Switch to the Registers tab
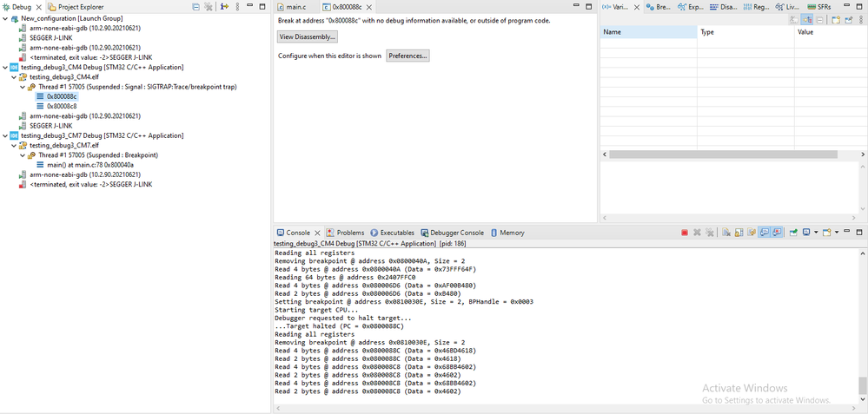 point(756,7)
